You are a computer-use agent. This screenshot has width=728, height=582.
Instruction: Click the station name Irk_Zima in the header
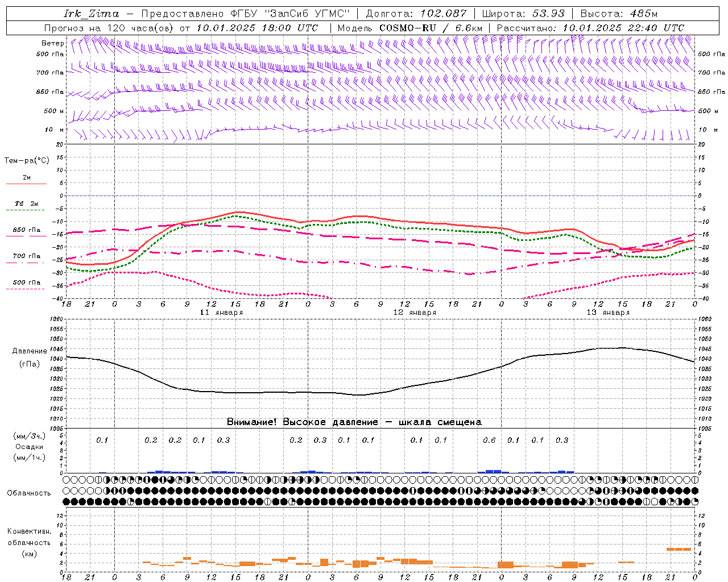click(x=91, y=14)
